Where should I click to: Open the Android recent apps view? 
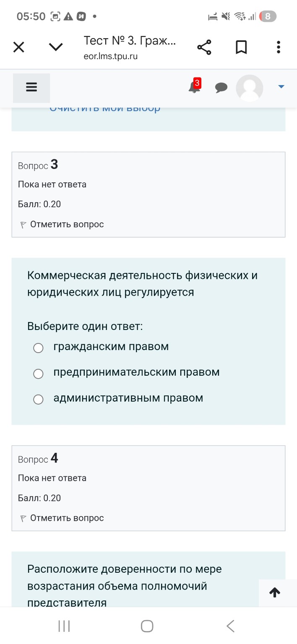click(63, 626)
